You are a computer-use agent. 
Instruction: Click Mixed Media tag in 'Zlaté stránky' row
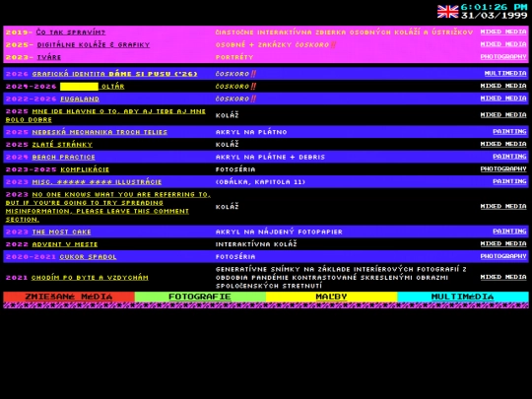tap(503, 144)
